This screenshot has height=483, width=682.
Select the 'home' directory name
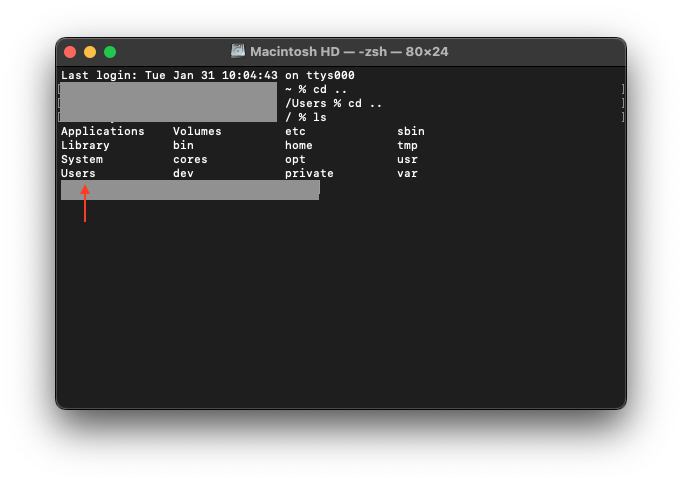[299, 145]
